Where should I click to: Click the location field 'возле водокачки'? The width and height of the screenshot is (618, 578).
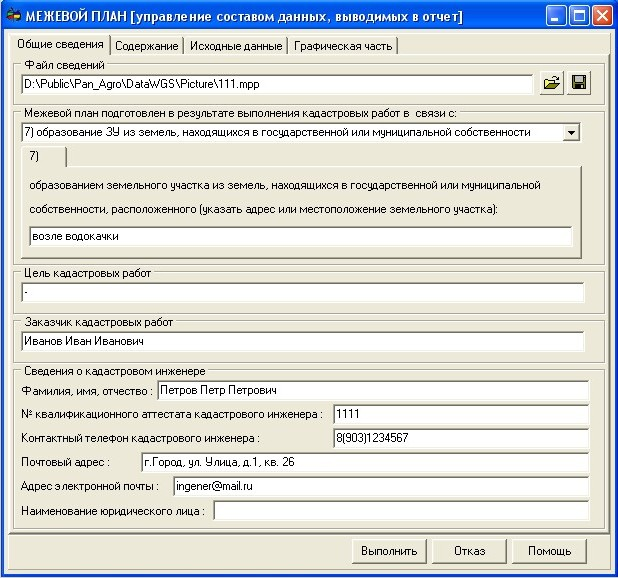point(300,236)
